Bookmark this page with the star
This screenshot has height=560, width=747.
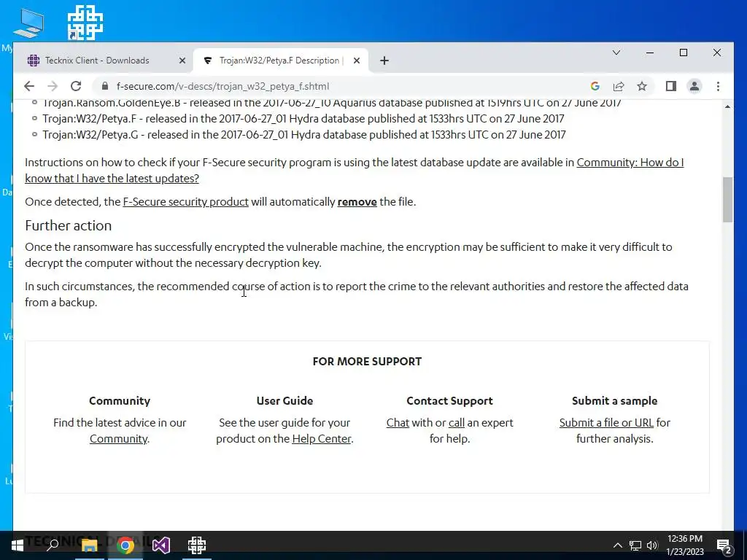click(642, 86)
